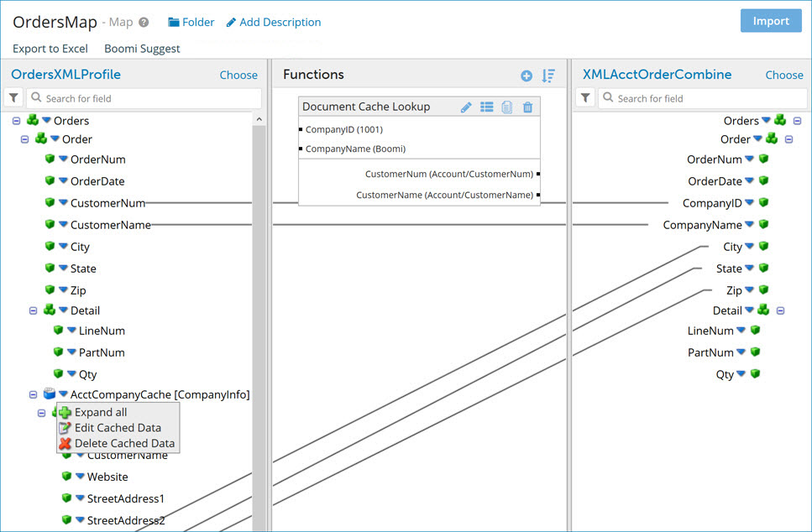Click the Import button

point(771,20)
